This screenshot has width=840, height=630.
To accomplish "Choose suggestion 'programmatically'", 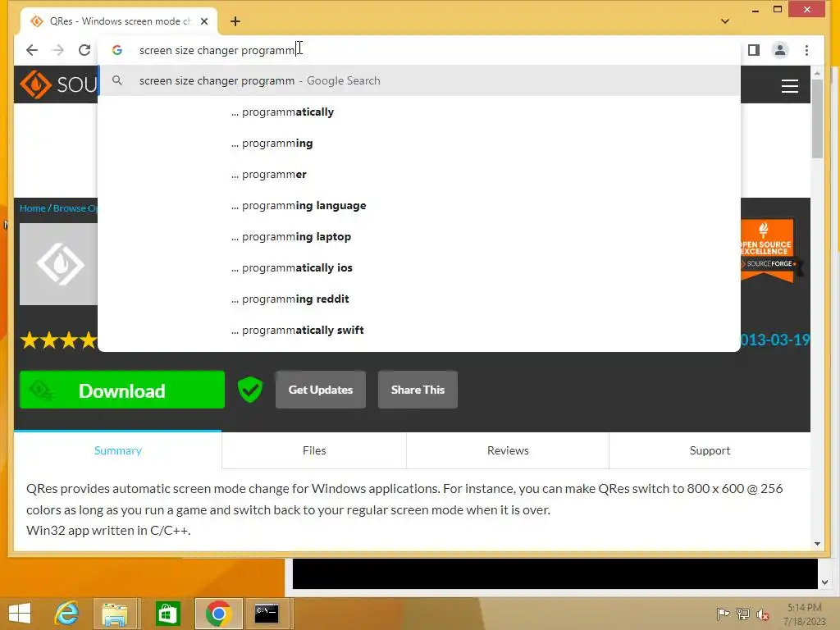I will (x=419, y=112).
